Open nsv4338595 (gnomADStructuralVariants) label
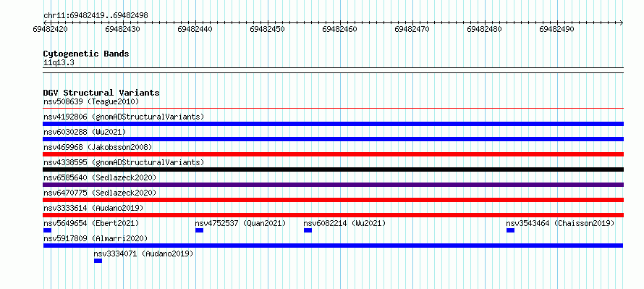The height and width of the screenshot is (289, 644). 124,162
